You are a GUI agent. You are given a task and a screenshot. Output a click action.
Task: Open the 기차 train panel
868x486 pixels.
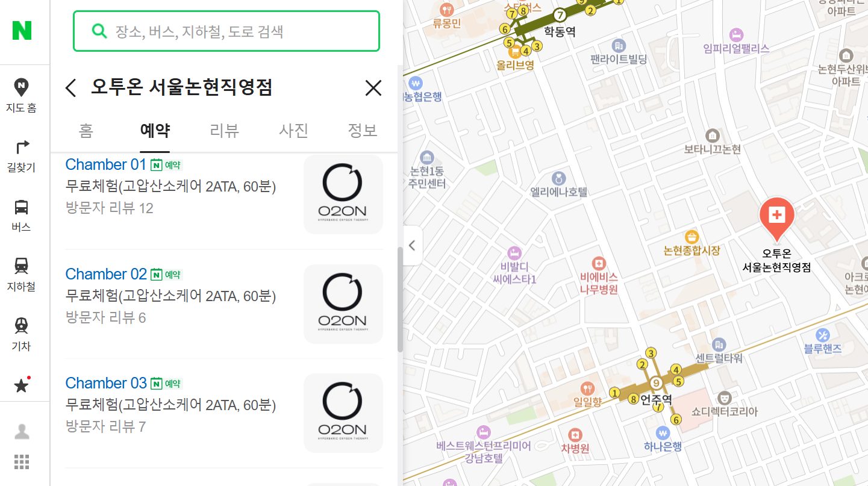tap(22, 335)
